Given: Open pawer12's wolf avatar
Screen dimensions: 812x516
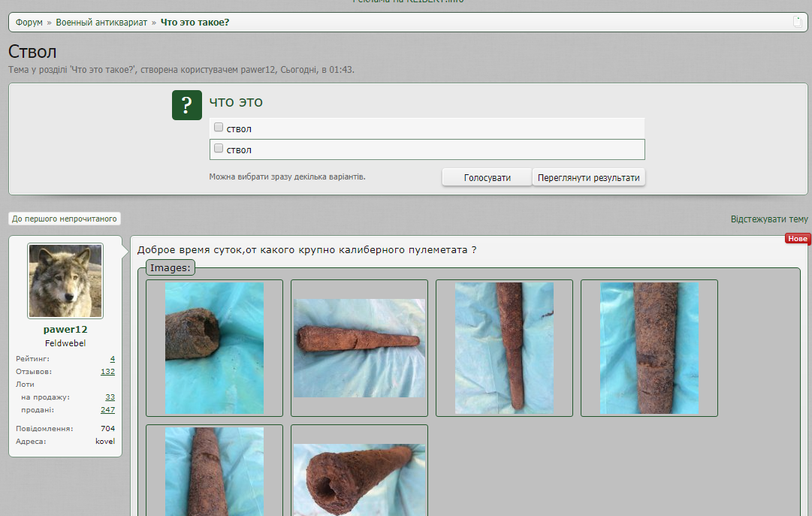Looking at the screenshot, I should tap(65, 281).
